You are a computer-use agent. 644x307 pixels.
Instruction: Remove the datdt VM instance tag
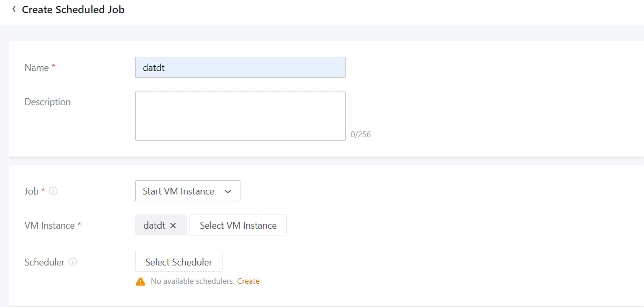pos(173,226)
